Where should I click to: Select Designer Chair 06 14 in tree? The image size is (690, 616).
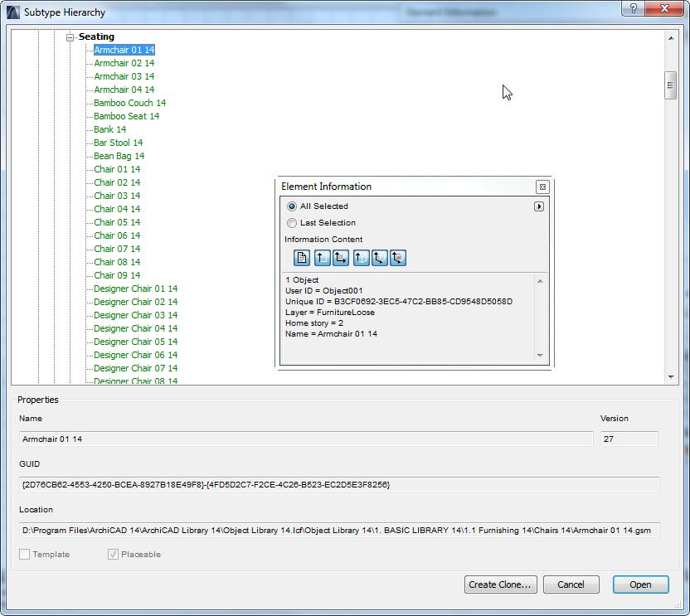pyautogui.click(x=135, y=355)
